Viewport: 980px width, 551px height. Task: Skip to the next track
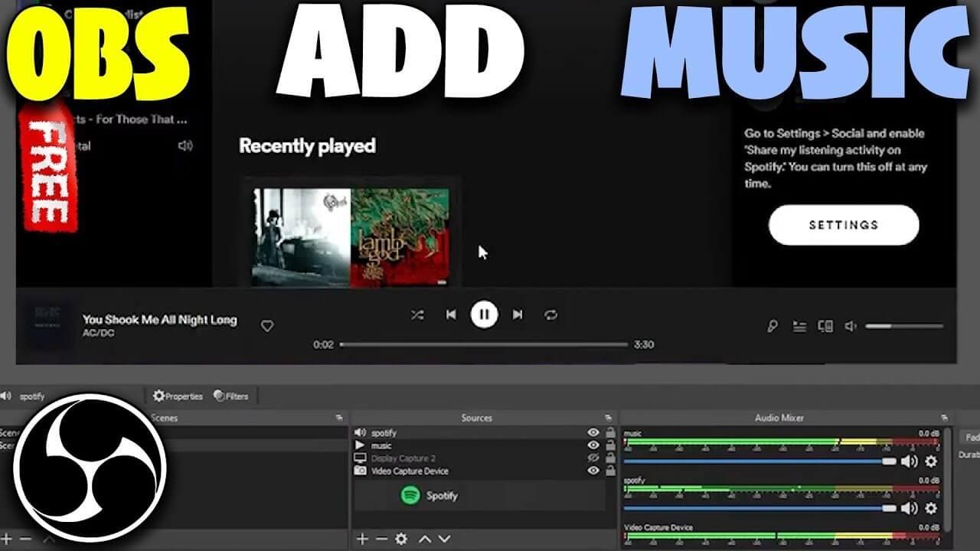(518, 315)
